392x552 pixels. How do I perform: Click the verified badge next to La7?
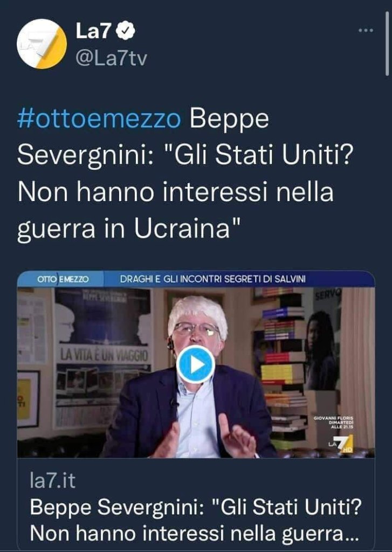[x=126, y=31]
